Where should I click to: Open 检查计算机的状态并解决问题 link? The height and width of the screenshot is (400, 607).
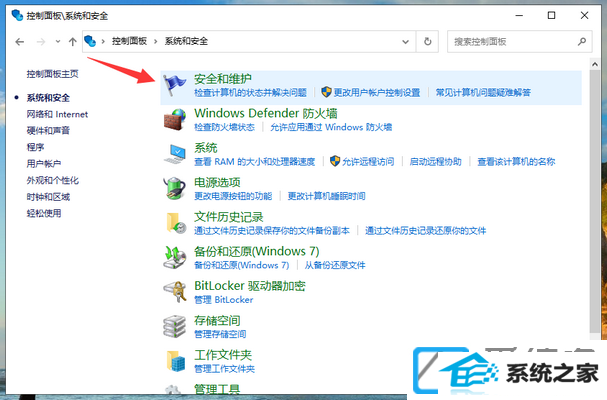pyautogui.click(x=250, y=93)
